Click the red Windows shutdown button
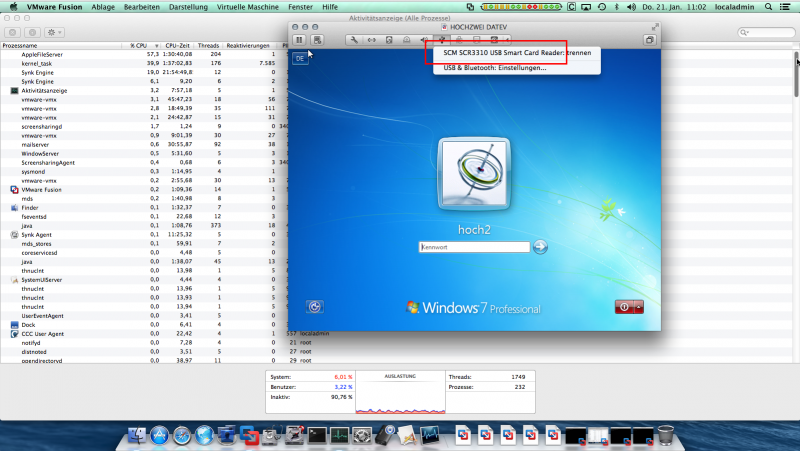800x451 pixels. (x=623, y=307)
